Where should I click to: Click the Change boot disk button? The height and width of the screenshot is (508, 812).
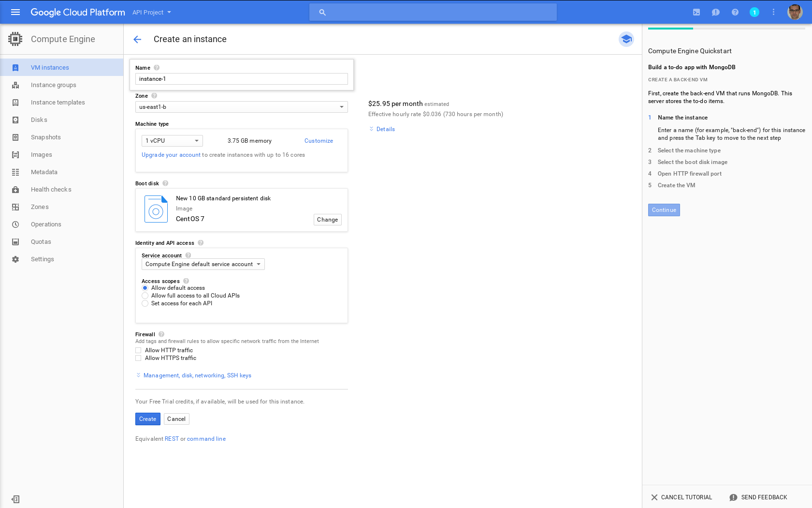click(327, 220)
